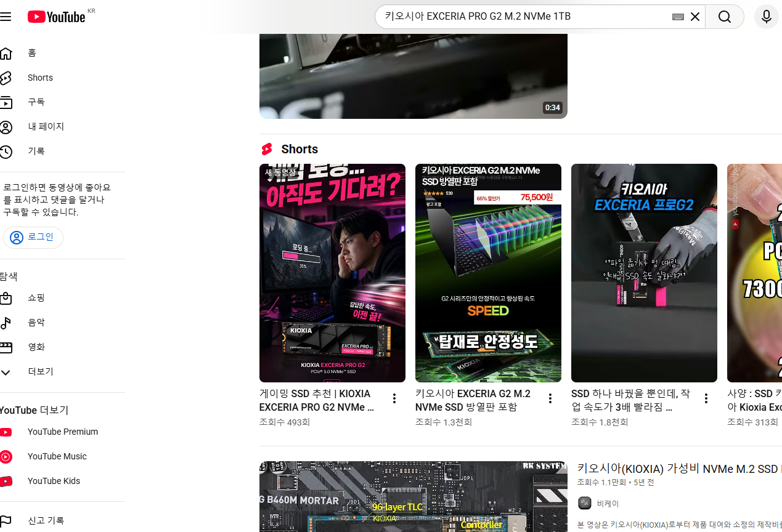Click the YouTube 더보기 section heading

tap(34, 410)
